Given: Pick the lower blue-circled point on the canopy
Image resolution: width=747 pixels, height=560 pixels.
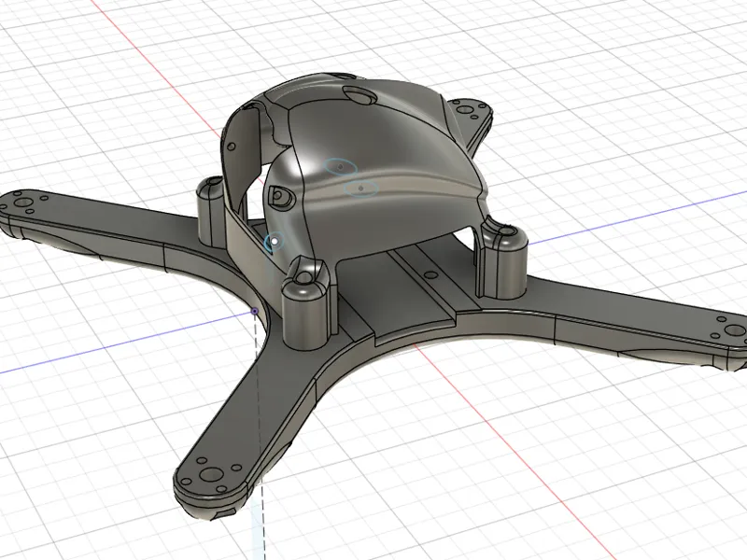Looking at the screenshot, I should pos(360,189).
